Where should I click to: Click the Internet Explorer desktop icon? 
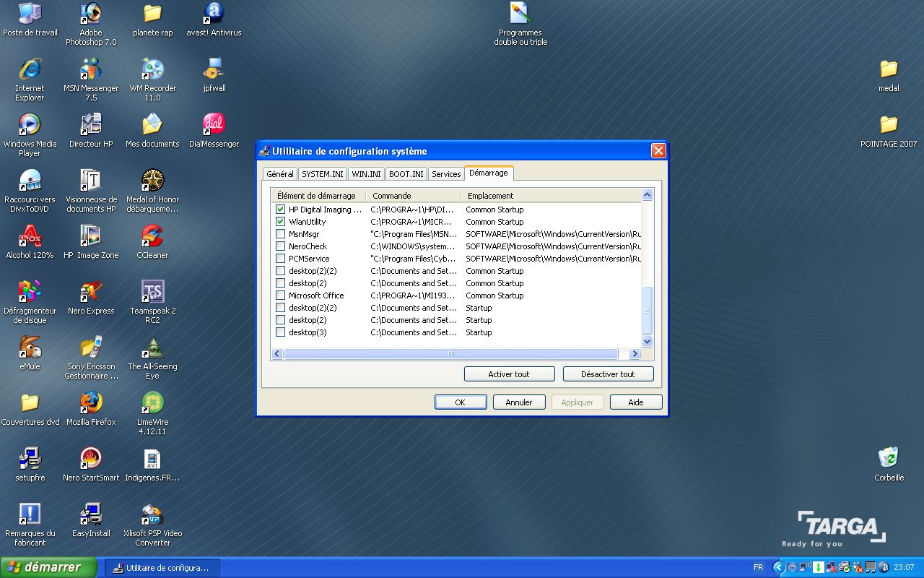tap(30, 79)
